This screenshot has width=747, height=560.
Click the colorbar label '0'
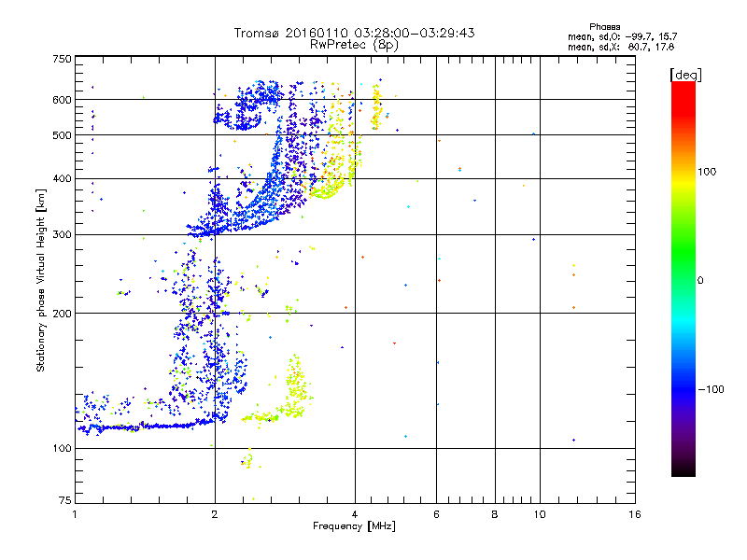tap(700, 280)
